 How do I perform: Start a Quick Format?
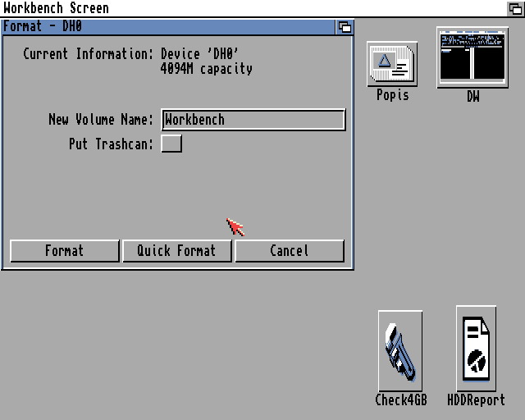point(176,251)
